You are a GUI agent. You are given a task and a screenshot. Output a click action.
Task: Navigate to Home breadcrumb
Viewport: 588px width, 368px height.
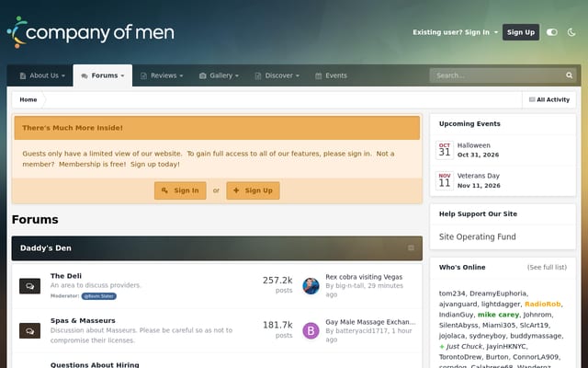[28, 99]
